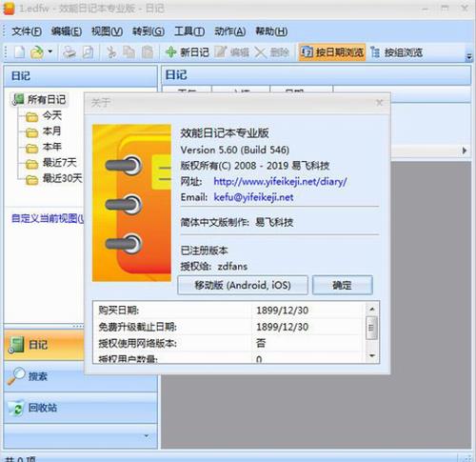Open the 帮助(H) menu
The height and width of the screenshot is (462, 476).
coord(271,31)
